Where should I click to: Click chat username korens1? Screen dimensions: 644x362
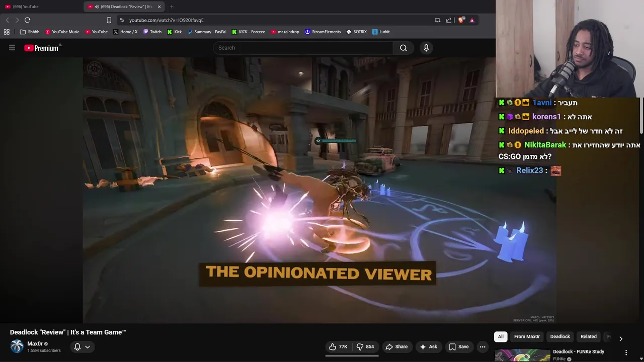pyautogui.click(x=546, y=117)
